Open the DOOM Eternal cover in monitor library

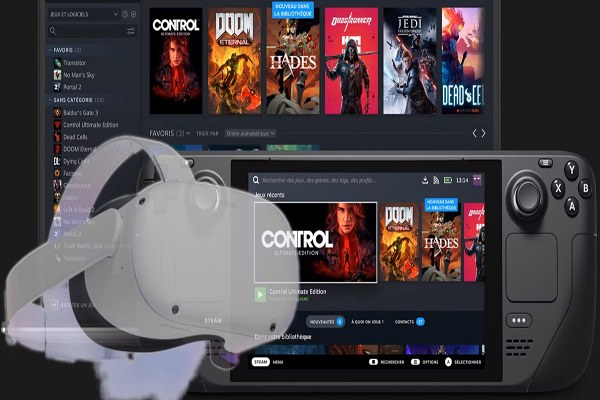[x=234, y=61]
